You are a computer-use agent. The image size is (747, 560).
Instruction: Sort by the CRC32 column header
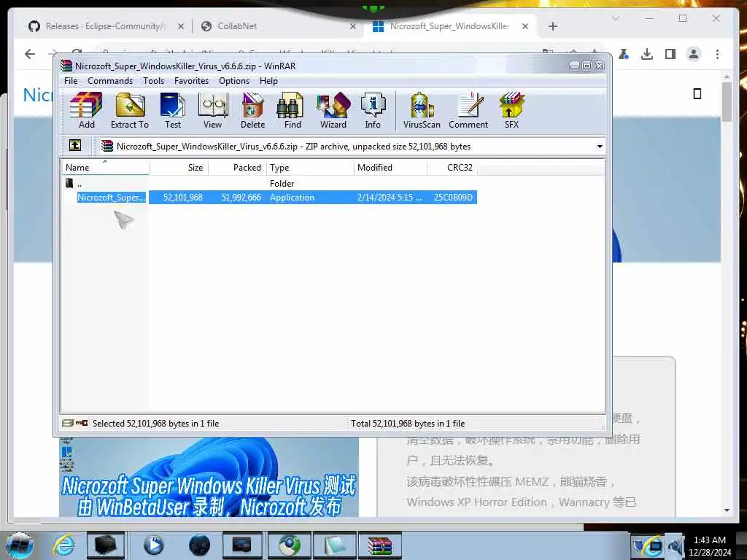(452, 168)
